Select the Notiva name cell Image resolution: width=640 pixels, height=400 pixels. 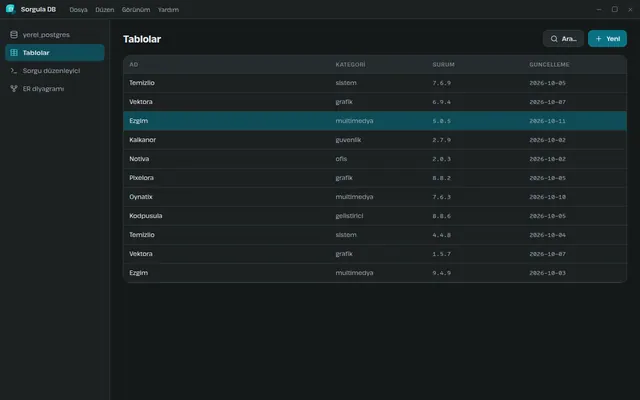click(x=139, y=159)
